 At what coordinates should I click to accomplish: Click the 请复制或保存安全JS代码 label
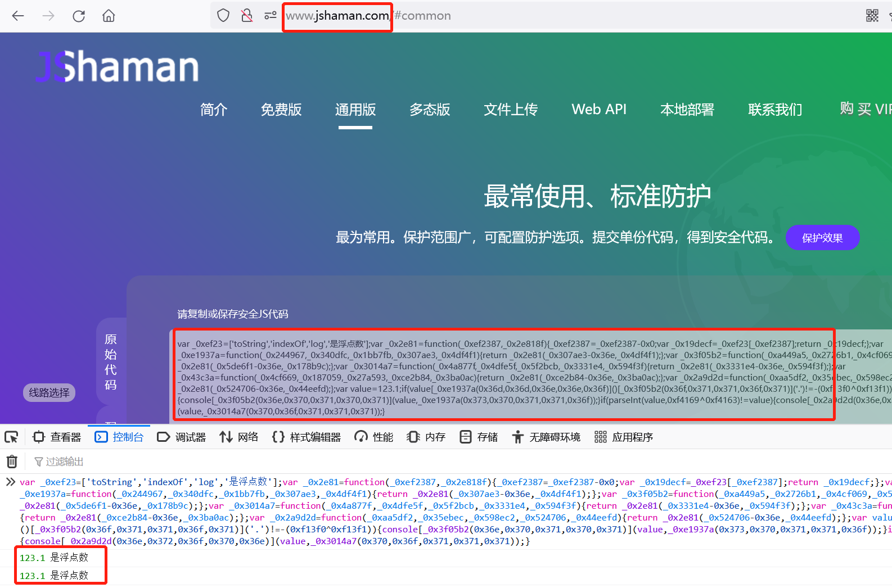coord(233,314)
